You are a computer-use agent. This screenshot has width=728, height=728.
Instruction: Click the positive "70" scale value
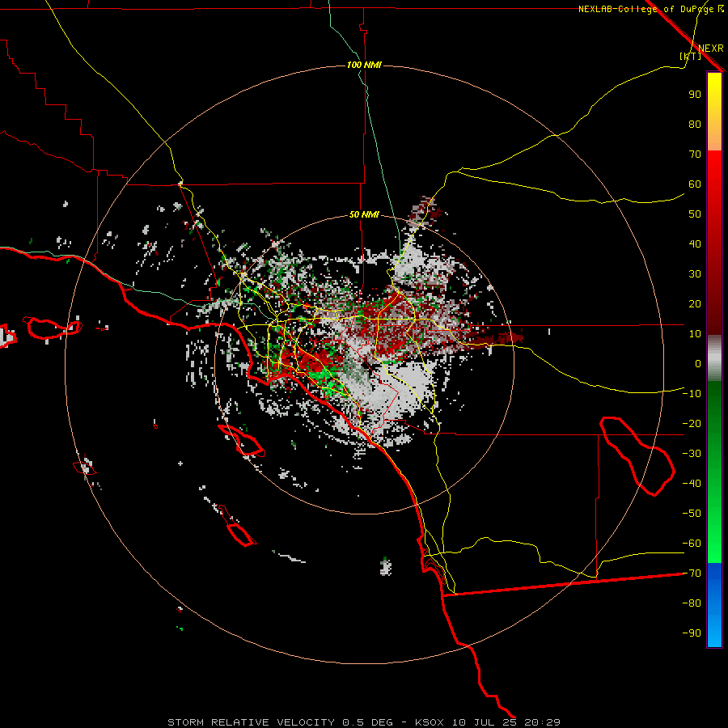(x=695, y=154)
